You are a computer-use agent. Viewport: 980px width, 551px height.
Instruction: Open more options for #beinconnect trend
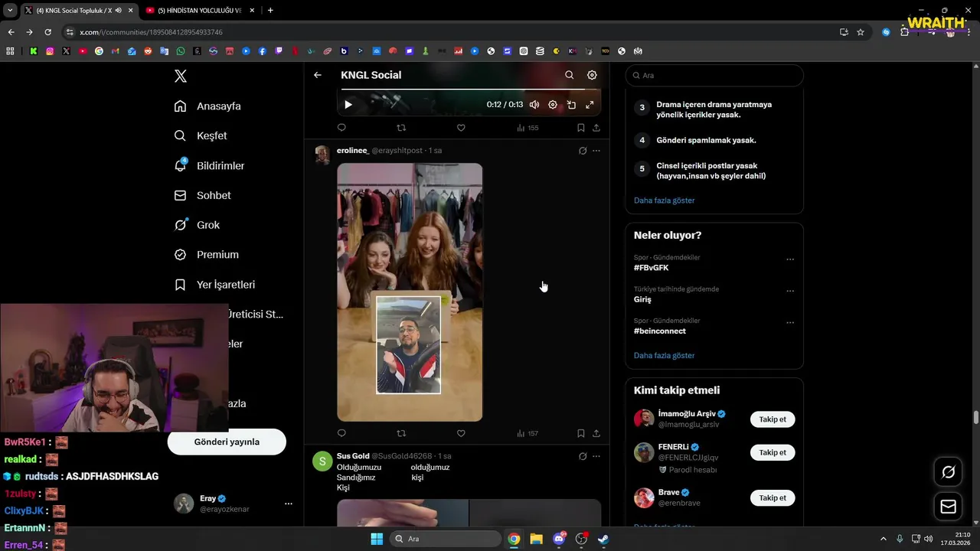(790, 322)
